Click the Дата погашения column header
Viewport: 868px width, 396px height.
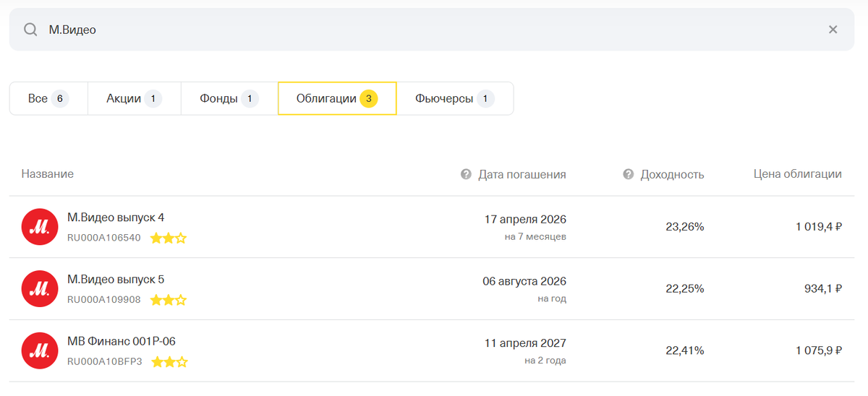pyautogui.click(x=522, y=174)
